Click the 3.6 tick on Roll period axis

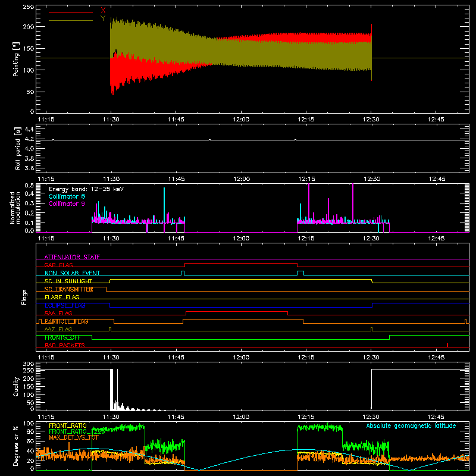coord(29,168)
